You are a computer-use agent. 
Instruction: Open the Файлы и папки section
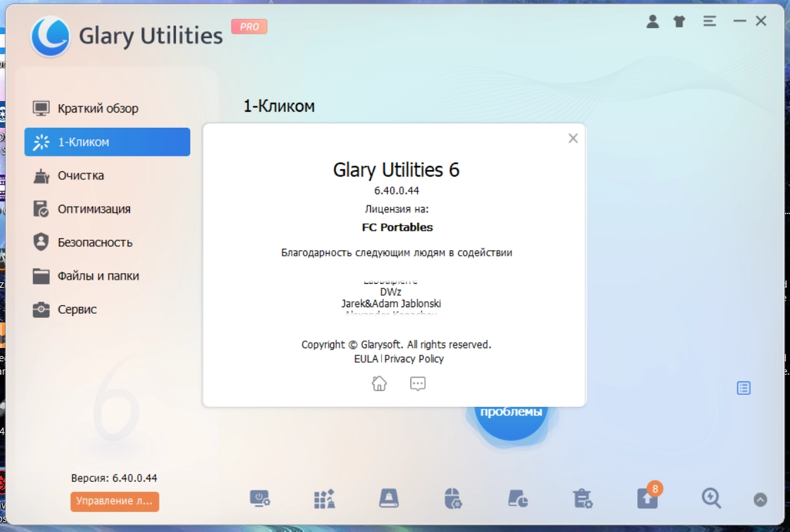click(107, 276)
